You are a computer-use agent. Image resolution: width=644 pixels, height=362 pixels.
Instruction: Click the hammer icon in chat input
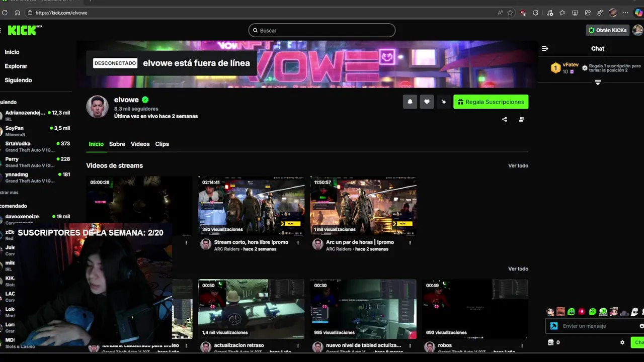pyautogui.click(x=554, y=326)
